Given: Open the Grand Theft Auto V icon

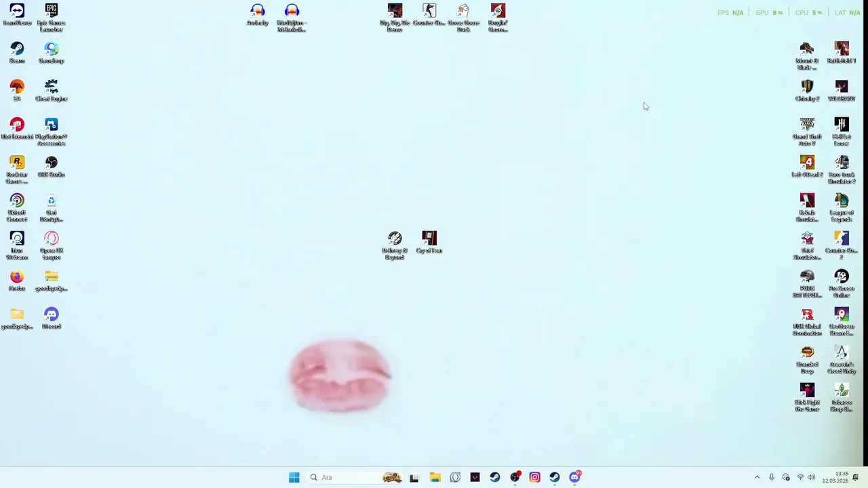Looking at the screenshot, I should click(x=807, y=131).
